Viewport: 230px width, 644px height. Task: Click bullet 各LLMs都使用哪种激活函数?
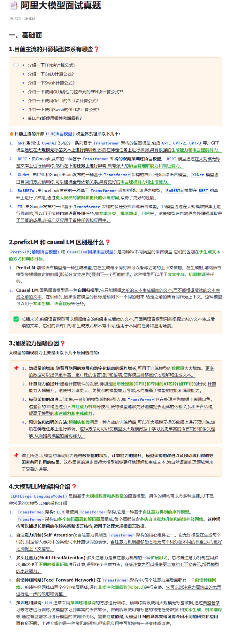point(55,118)
